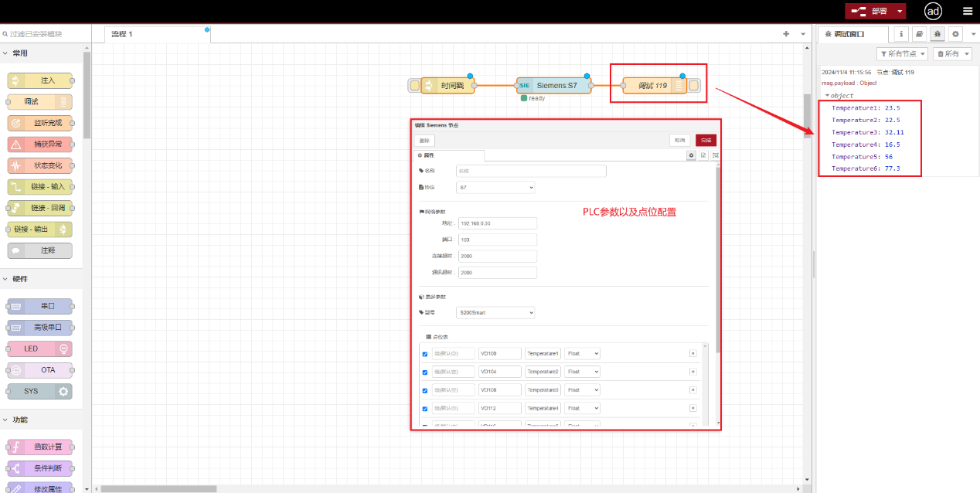Image resolution: width=980 pixels, height=493 pixels.
Task: Select the 捕获异常 node in the palette
Action: 40,144
